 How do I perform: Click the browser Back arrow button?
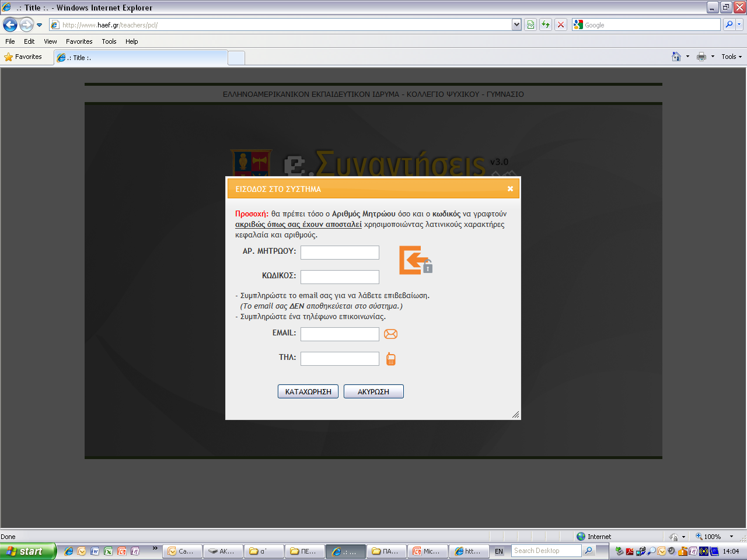(10, 24)
